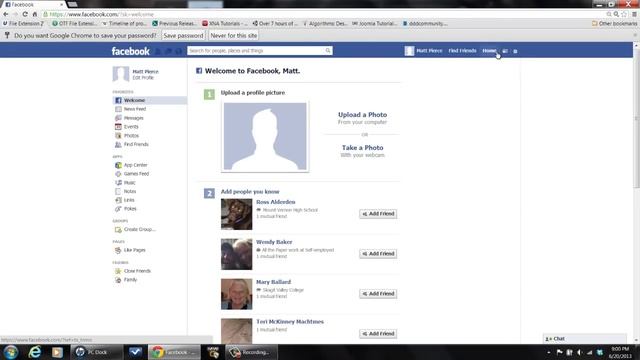Open Events in left sidebar
The width and height of the screenshot is (640, 360).
point(131,127)
